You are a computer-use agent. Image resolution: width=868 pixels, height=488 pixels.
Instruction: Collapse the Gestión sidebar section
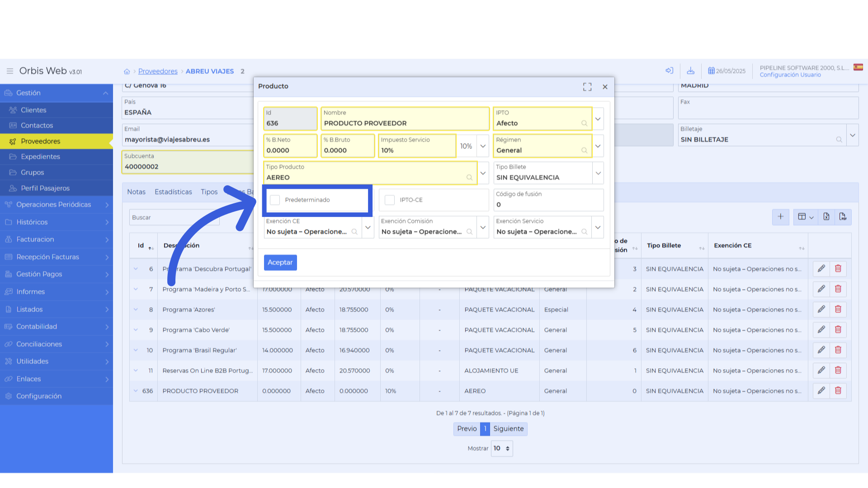tap(57, 93)
